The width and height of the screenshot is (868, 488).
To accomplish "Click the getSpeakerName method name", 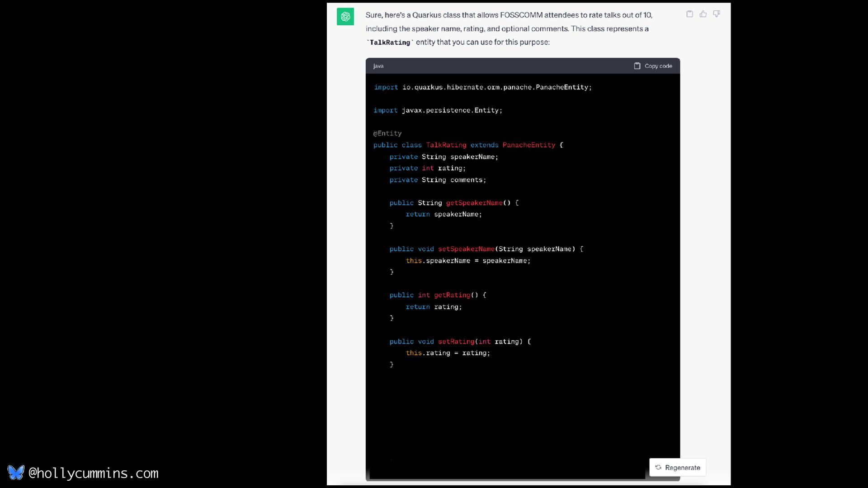I will pos(474,203).
